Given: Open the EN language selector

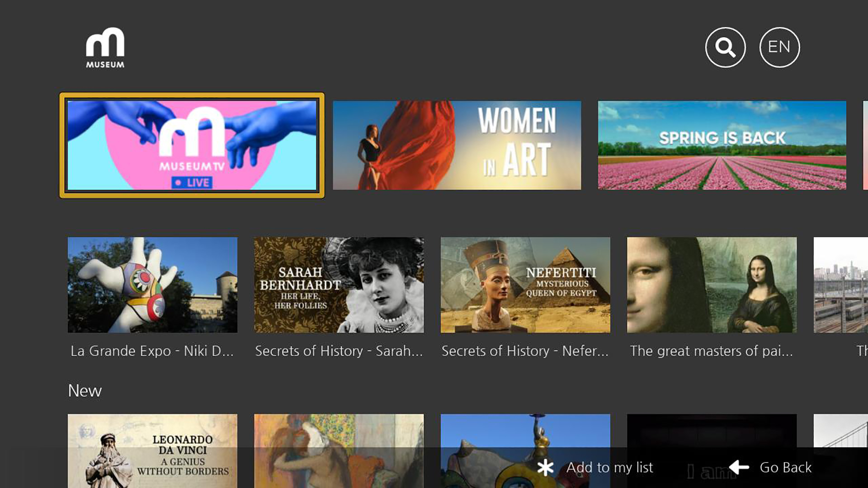Looking at the screenshot, I should coord(779,47).
